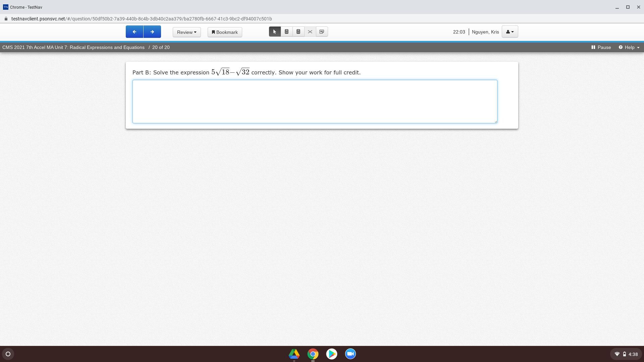Bookmark this question
The width and height of the screenshot is (644, 362).
(225, 32)
